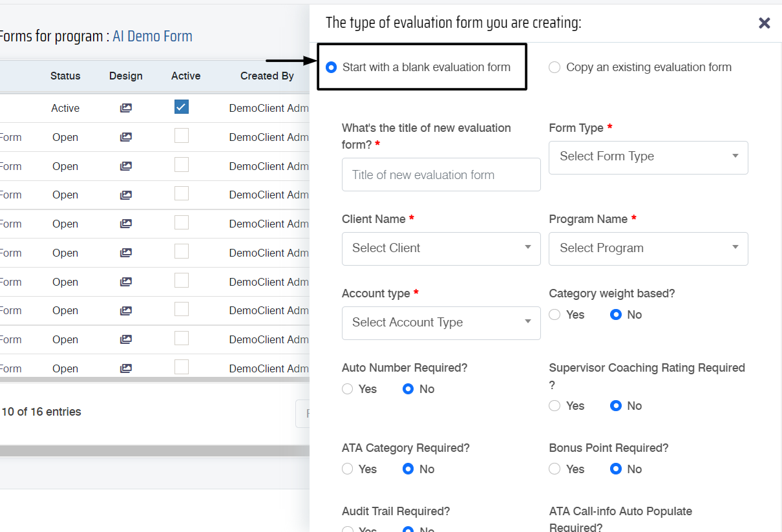The height and width of the screenshot is (532, 782).
Task: Select 'Start with a blank evaluation form'
Action: tap(332, 67)
